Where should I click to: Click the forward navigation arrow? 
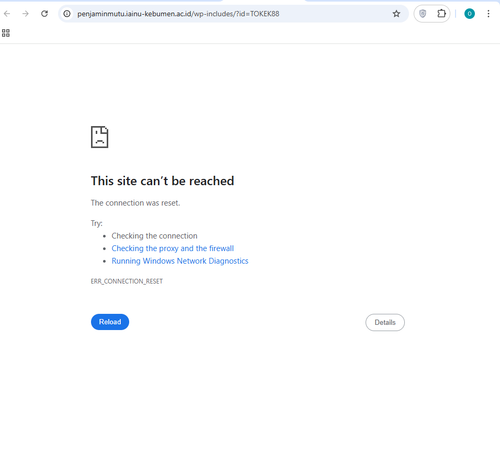(x=25, y=14)
